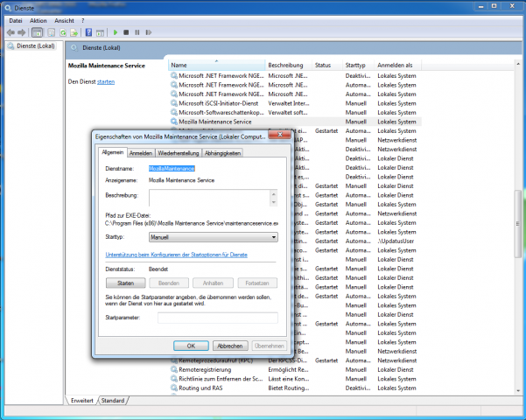Screen dimensions: 526x420
Task: Close the Eigenschaften properties dialog
Action: [x=280, y=135]
